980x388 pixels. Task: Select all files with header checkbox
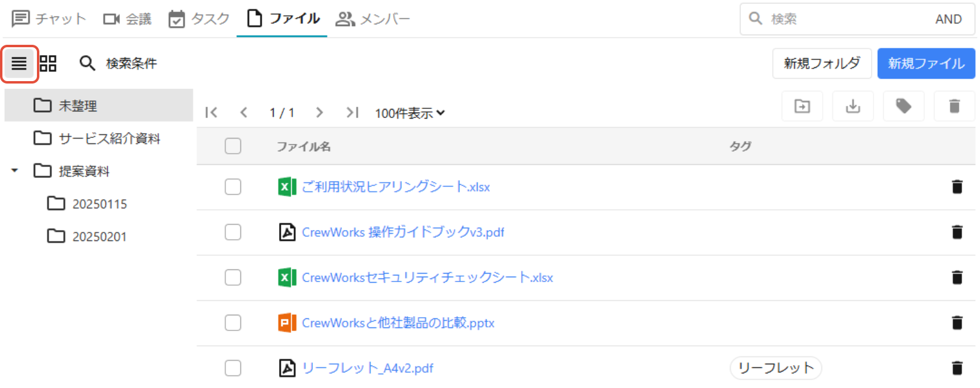pyautogui.click(x=233, y=146)
